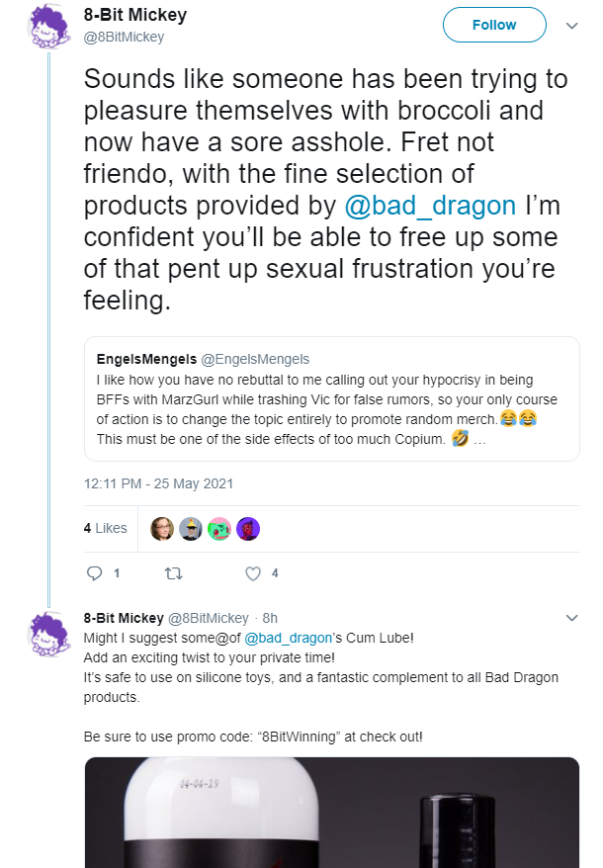Image resolution: width=603 pixels, height=868 pixels.
Task: Like the tweet with the heart icon
Action: click(x=253, y=573)
